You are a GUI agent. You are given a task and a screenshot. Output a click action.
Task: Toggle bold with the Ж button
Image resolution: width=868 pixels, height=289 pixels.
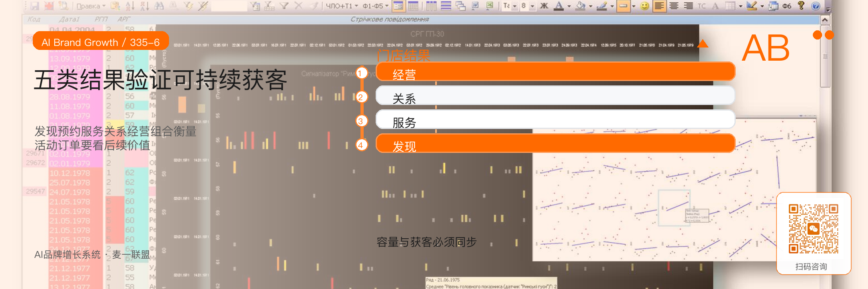point(544,6)
